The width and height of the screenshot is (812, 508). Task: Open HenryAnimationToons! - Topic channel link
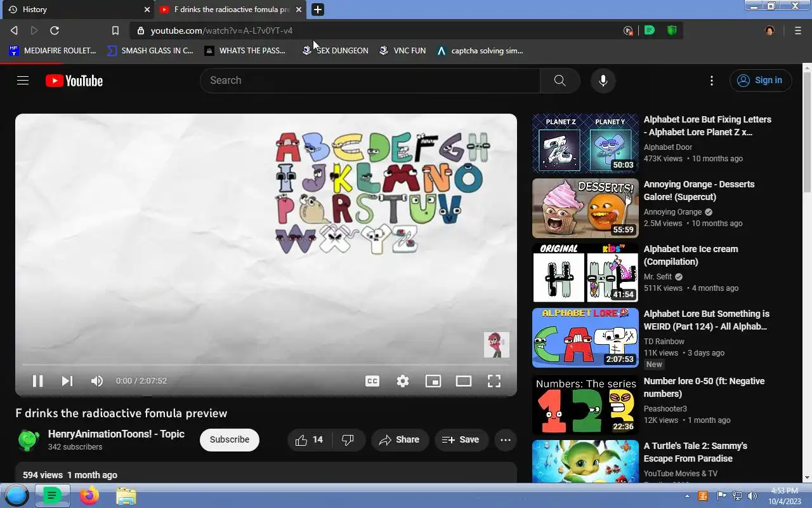[x=116, y=434]
